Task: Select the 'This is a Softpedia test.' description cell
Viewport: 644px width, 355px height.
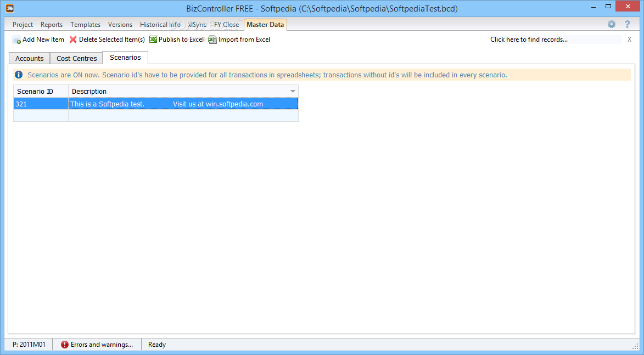Action: coord(183,104)
